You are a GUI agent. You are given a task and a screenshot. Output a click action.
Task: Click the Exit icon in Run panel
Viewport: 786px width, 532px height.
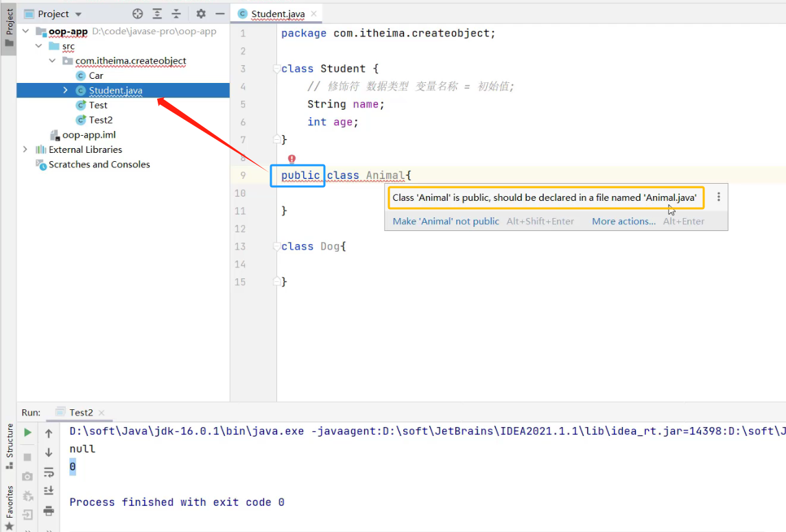(27, 514)
